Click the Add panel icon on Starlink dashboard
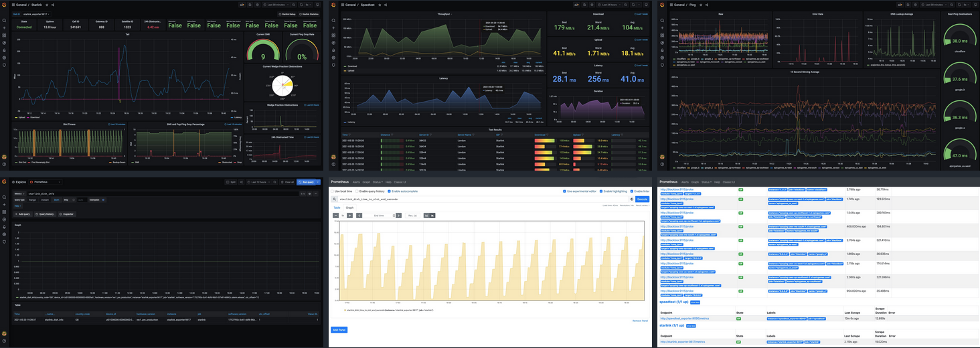Image resolution: width=980 pixels, height=348 pixels. click(x=242, y=5)
